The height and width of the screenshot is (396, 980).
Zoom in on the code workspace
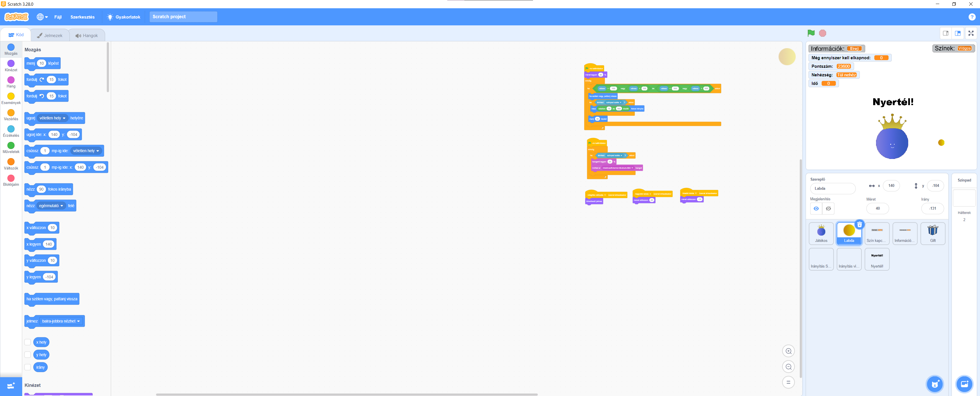pos(788,351)
